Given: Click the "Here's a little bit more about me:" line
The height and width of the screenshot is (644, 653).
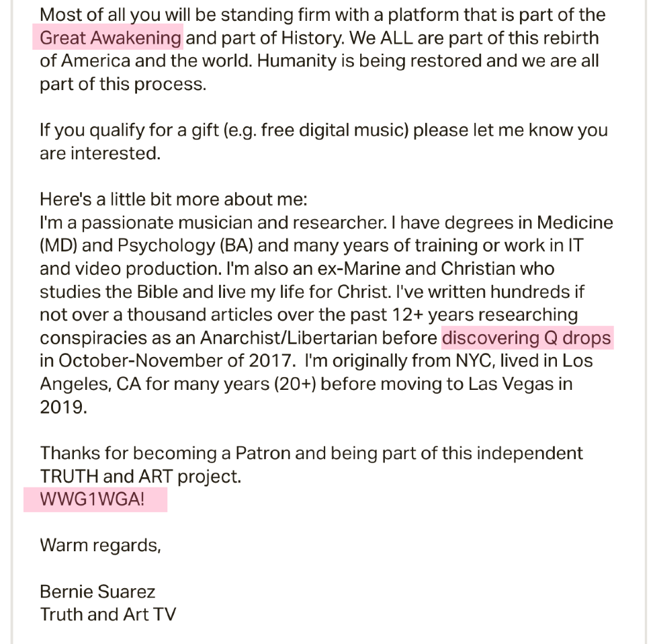Looking at the screenshot, I should (x=173, y=199).
